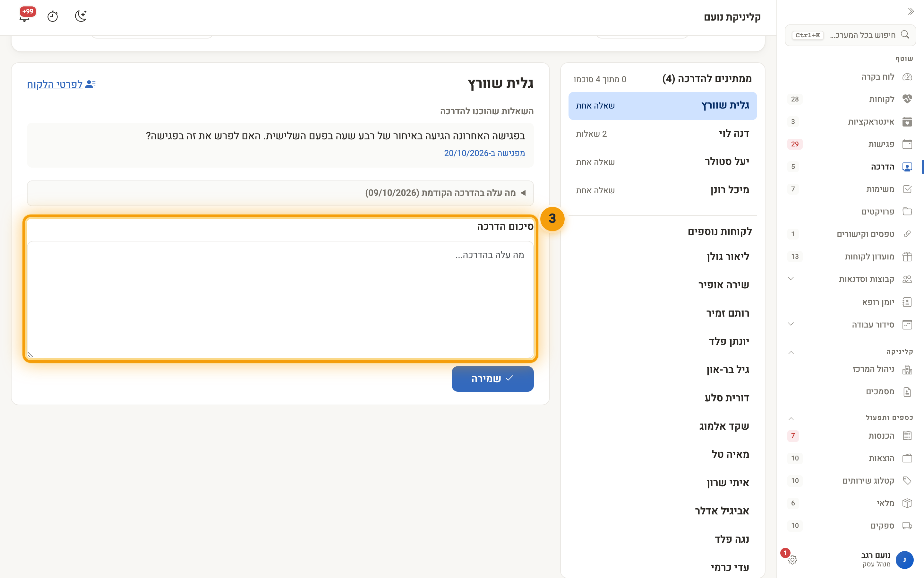Click the שמירה save button
The width and height of the screenshot is (924, 578).
492,379
